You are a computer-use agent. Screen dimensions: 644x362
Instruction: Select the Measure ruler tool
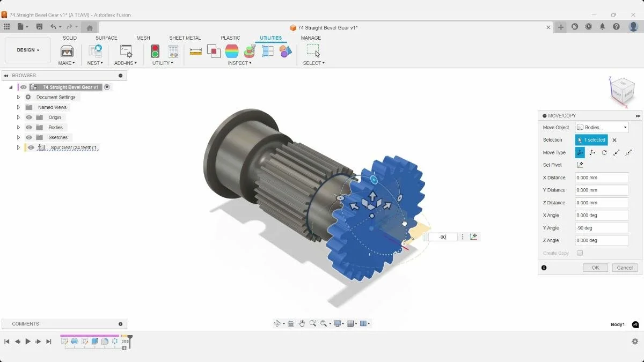click(x=196, y=51)
